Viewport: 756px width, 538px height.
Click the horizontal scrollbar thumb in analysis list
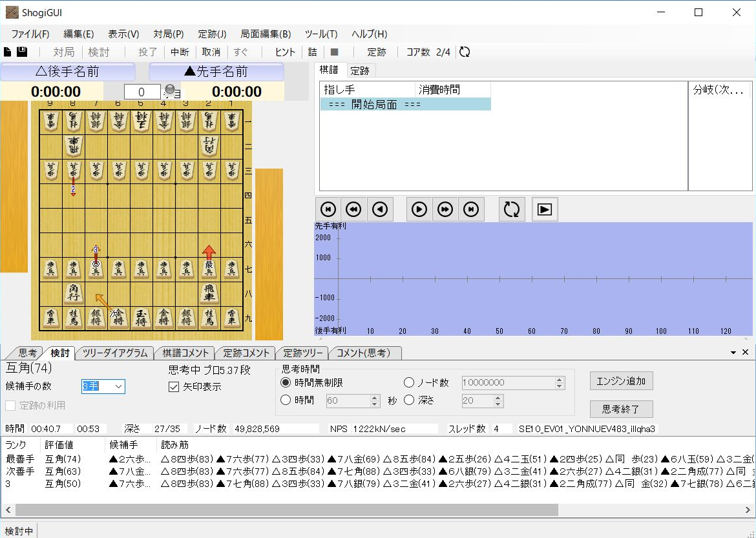click(287, 510)
